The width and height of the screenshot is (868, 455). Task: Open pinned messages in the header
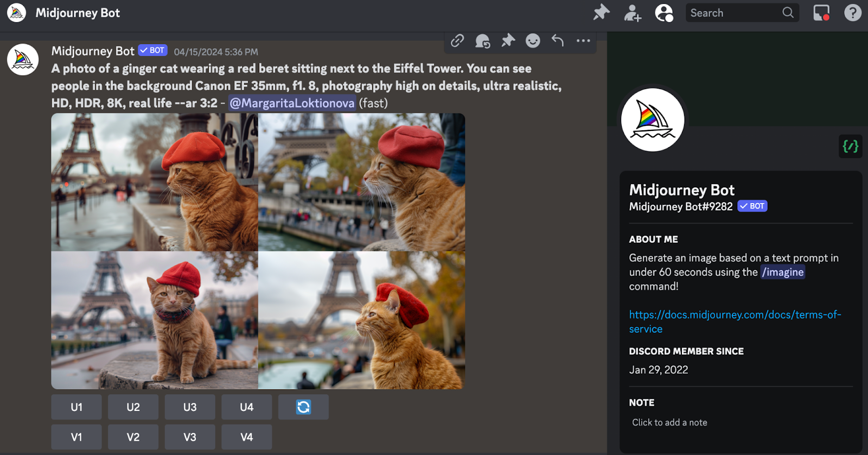point(601,12)
